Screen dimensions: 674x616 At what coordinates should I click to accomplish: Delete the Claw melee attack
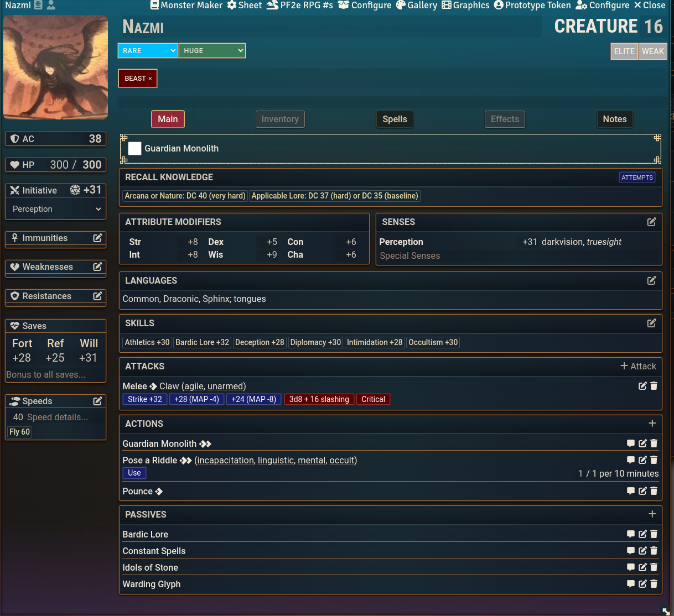click(x=654, y=386)
